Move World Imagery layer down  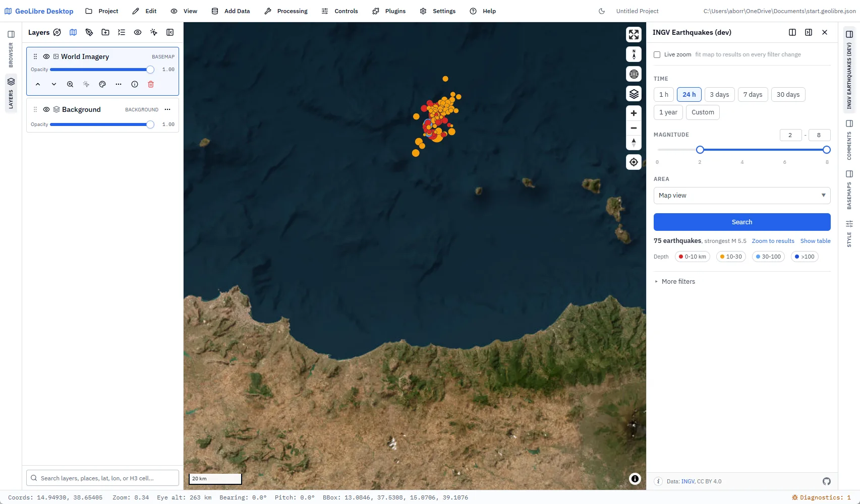point(54,84)
